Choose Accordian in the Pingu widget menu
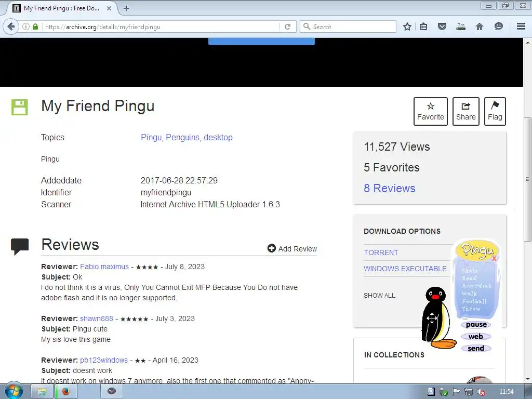Viewport: 532px width, 399px height. point(477,286)
